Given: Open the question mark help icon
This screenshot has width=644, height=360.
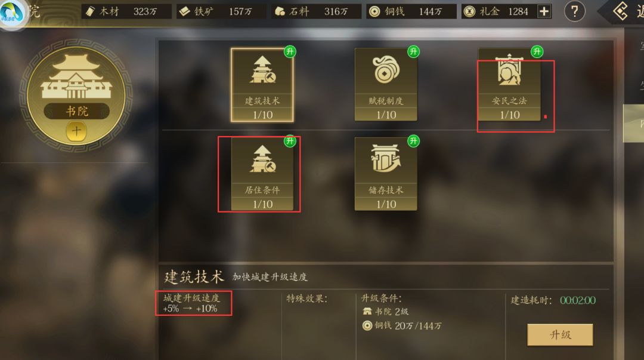Looking at the screenshot, I should 574,11.
